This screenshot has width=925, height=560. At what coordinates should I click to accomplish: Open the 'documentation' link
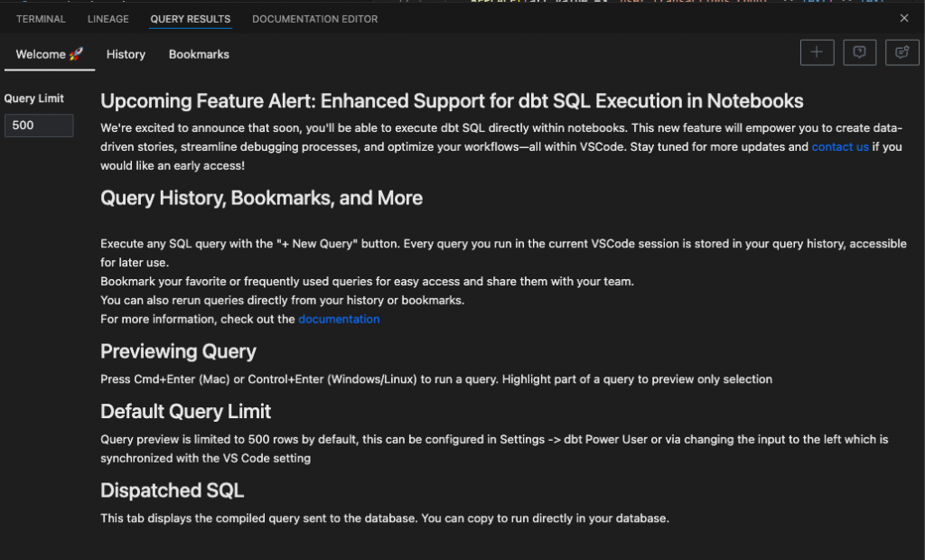(339, 319)
